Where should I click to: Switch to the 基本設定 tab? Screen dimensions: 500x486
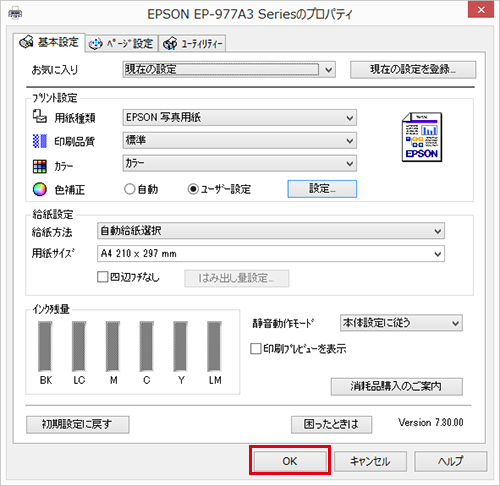point(49,42)
